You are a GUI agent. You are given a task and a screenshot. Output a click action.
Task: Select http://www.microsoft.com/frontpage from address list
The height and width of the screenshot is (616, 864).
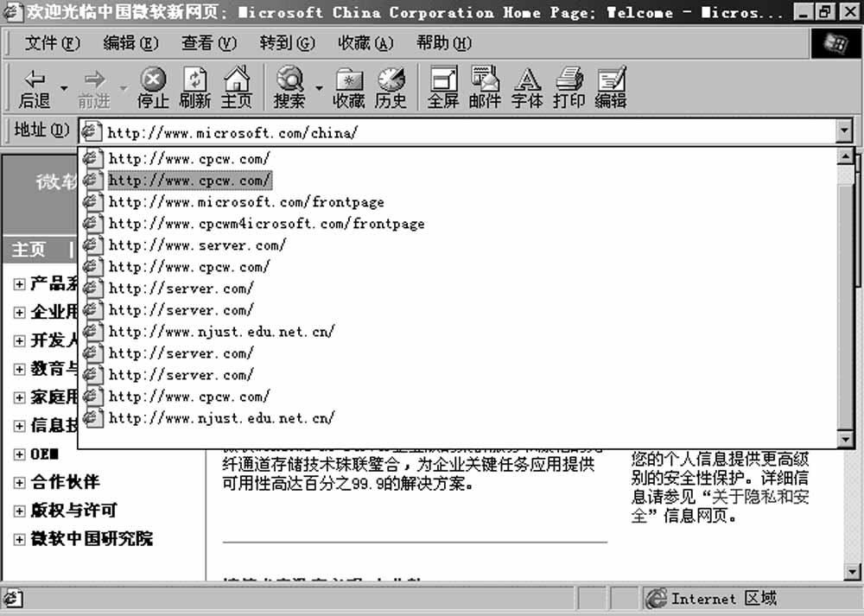point(246,201)
